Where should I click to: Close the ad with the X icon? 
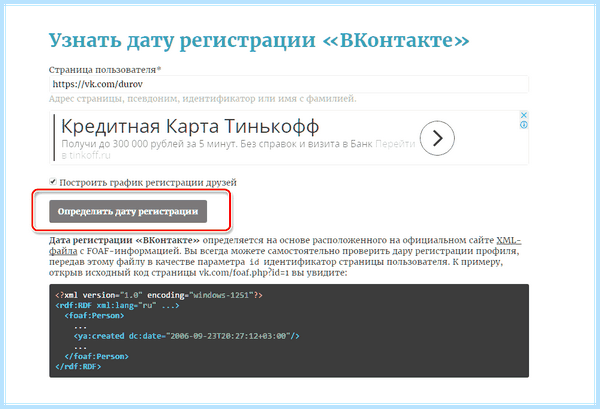click(x=524, y=115)
